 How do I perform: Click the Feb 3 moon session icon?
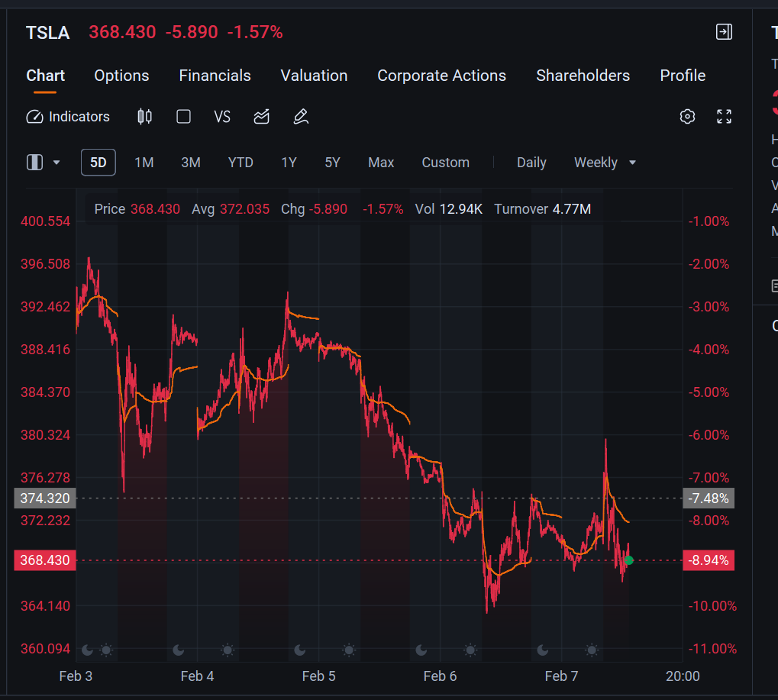click(x=87, y=650)
